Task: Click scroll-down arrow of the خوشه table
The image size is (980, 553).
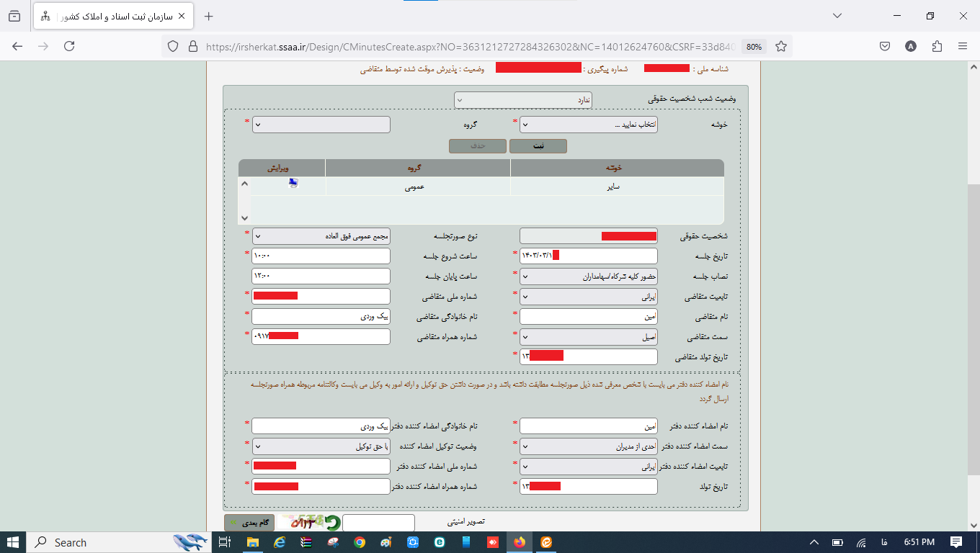Action: tap(245, 217)
